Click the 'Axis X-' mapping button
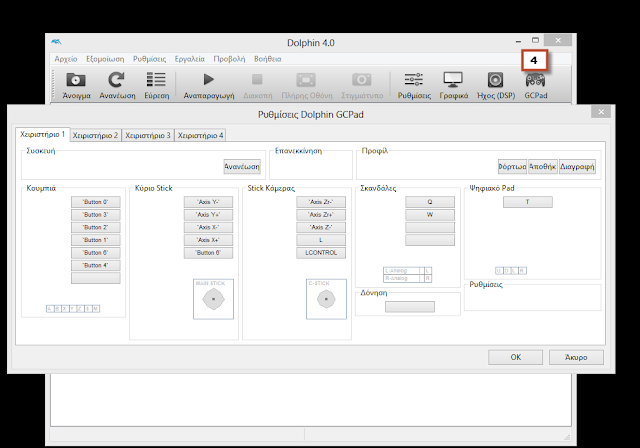 click(x=208, y=227)
